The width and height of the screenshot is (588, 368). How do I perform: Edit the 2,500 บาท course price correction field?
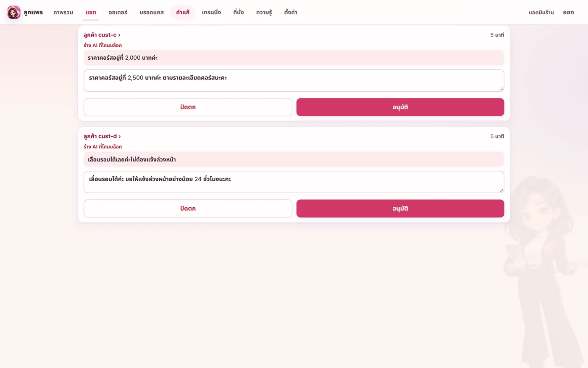click(294, 80)
